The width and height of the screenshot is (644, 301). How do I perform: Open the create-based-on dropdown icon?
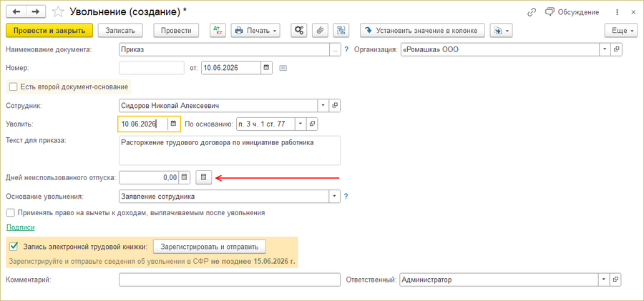[501, 31]
